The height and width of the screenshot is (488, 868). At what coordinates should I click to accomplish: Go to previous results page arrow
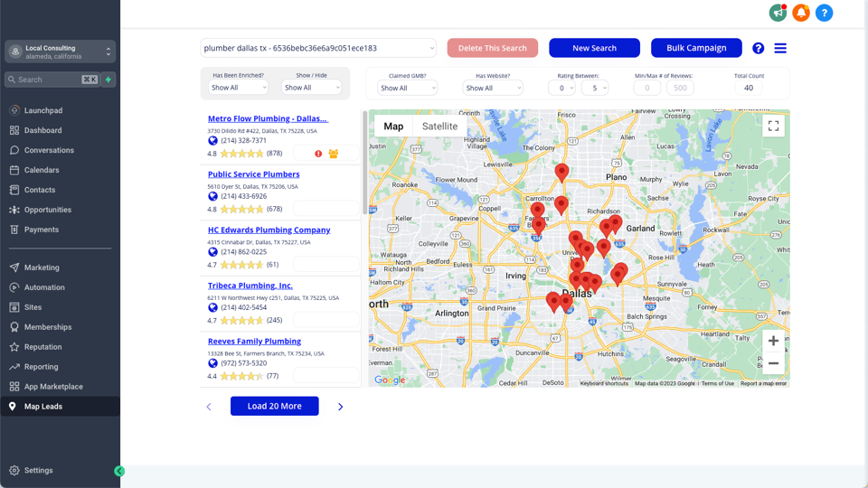[209, 407]
